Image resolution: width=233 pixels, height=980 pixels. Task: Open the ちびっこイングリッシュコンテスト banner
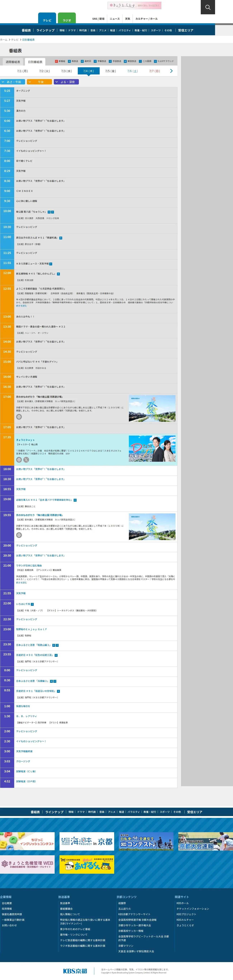pos(27,841)
